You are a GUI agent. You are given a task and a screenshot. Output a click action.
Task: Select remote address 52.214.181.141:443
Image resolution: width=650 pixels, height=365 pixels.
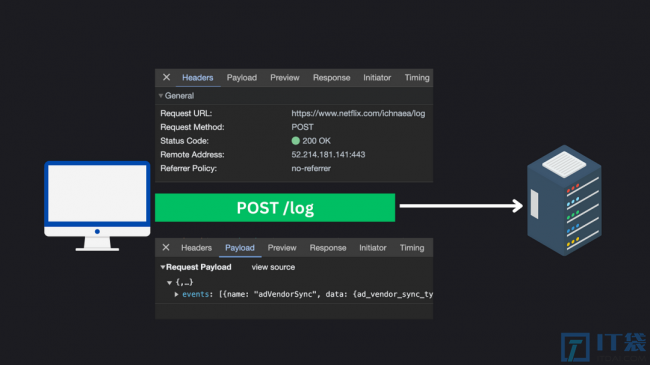328,154
